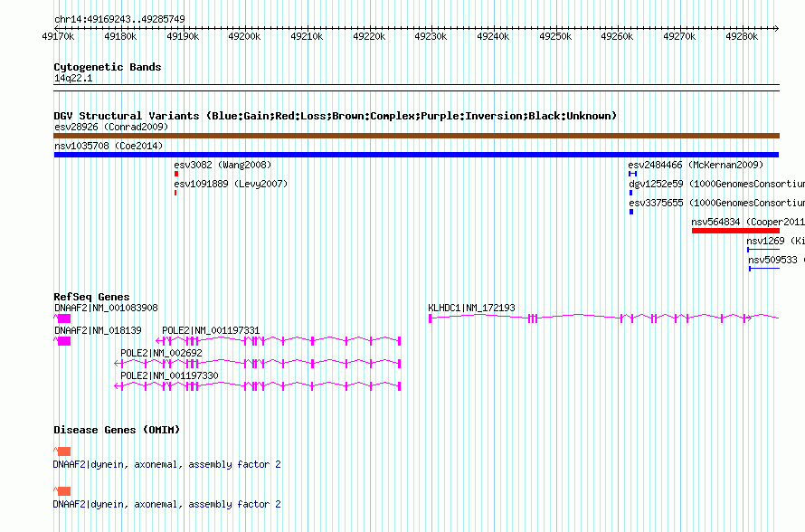805x532 pixels.
Task: Click the 49210k ruler tick label
Action: pos(307,36)
